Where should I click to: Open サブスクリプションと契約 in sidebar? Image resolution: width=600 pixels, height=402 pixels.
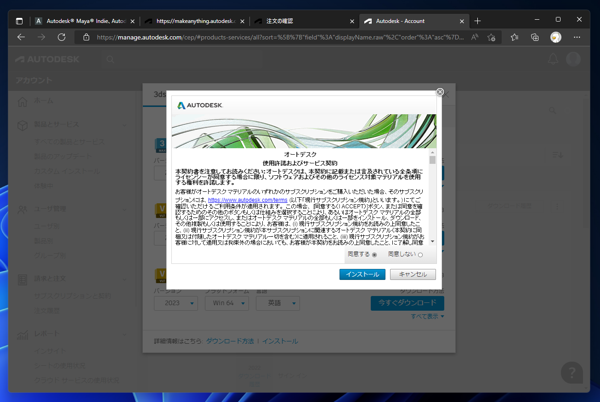click(x=72, y=296)
